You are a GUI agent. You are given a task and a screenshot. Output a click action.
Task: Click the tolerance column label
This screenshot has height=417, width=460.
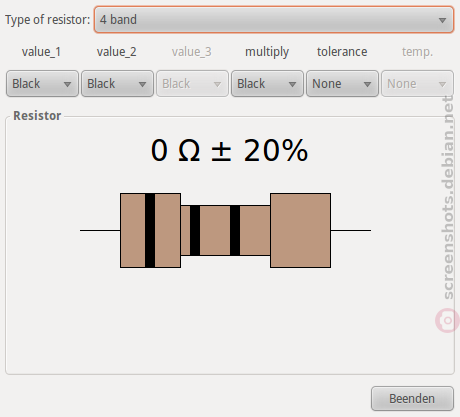[x=342, y=52]
